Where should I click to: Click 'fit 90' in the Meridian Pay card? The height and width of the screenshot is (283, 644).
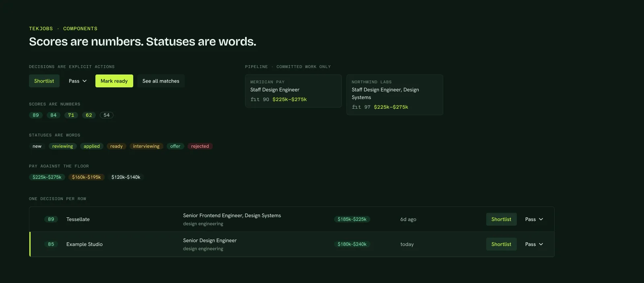pyautogui.click(x=260, y=99)
